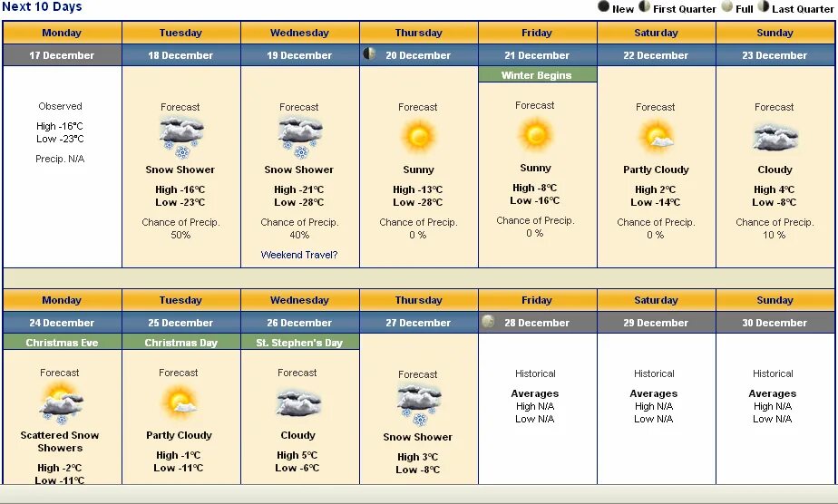838x504 pixels.
Task: Click the Full moon legend icon
Action: pos(727,7)
